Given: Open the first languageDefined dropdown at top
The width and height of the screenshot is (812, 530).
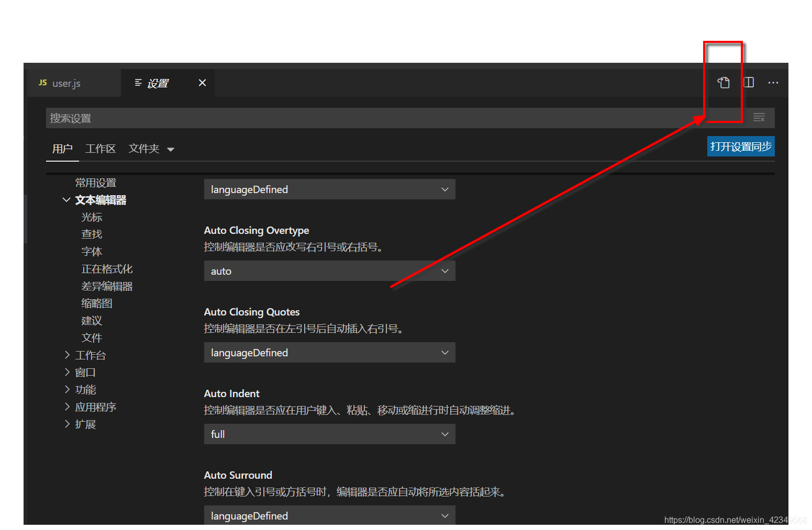Looking at the screenshot, I should [x=329, y=189].
